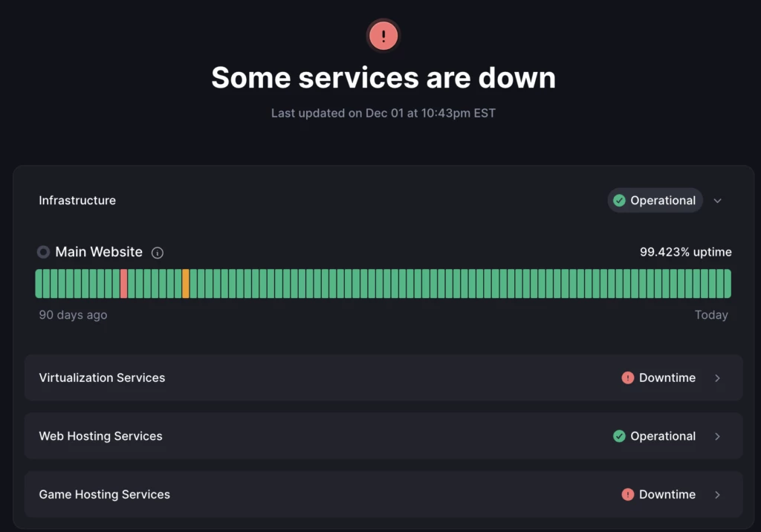761x532 pixels.
Task: Click green checkmark icon in Infrastructure status
Action: point(619,201)
